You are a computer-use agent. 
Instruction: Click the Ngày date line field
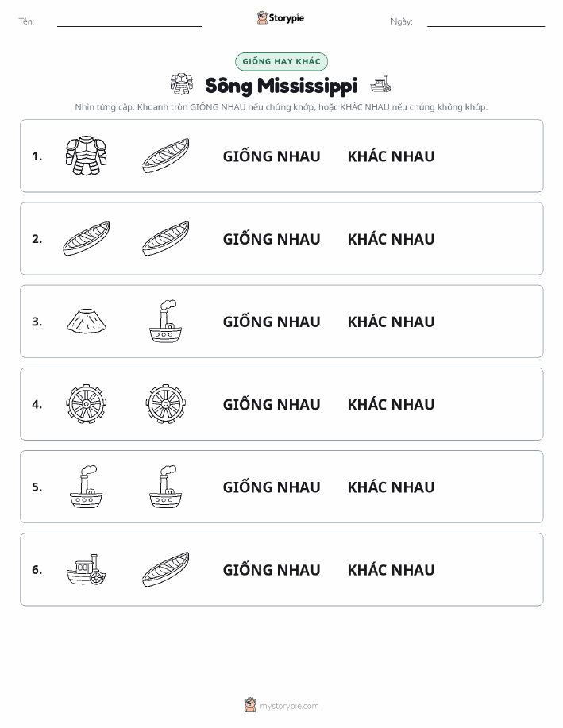[486, 21]
